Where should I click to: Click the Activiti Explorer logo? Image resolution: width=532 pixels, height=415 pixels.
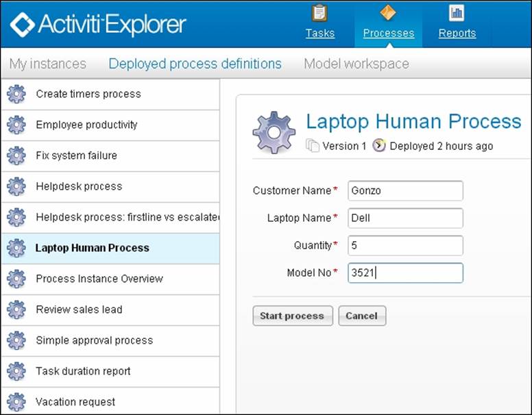[98, 25]
